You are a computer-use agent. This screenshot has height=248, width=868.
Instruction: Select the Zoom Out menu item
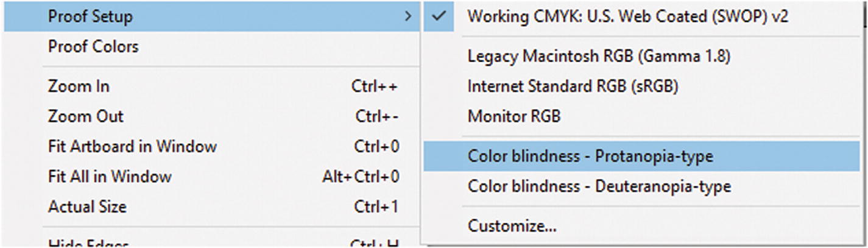85,116
